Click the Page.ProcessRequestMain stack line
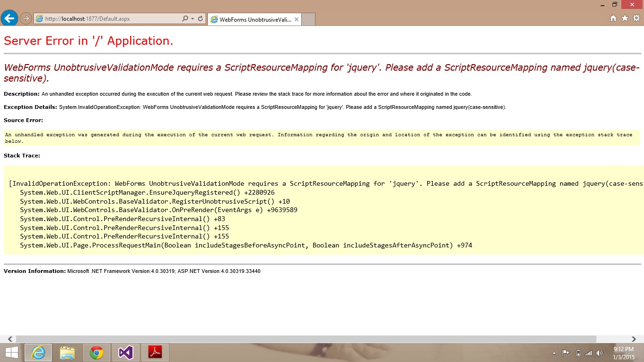The width and height of the screenshot is (644, 362). 246,245
